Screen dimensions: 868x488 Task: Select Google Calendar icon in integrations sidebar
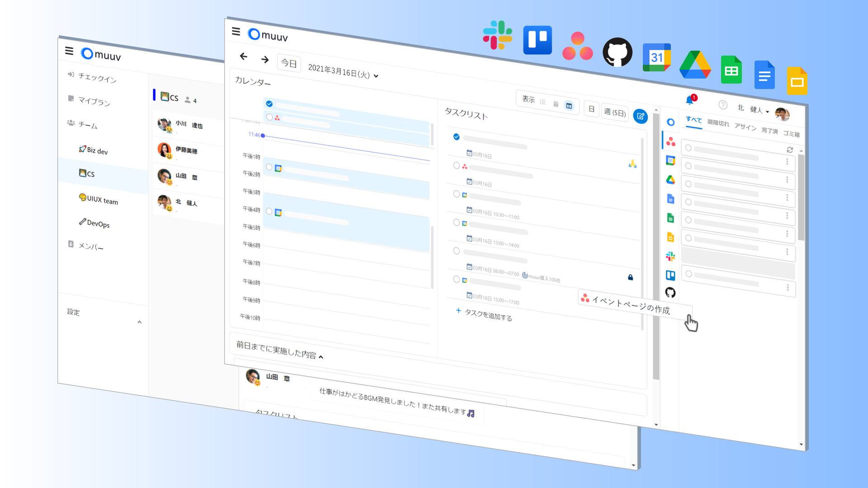pos(670,160)
